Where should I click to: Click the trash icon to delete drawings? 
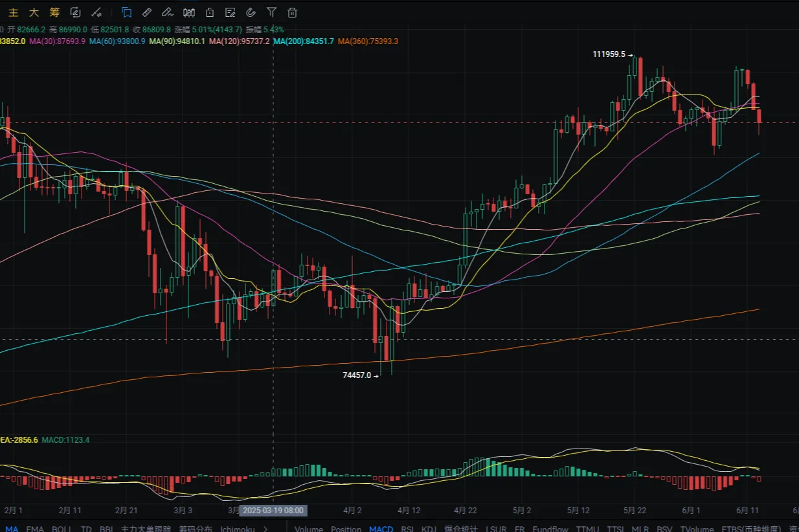point(292,12)
